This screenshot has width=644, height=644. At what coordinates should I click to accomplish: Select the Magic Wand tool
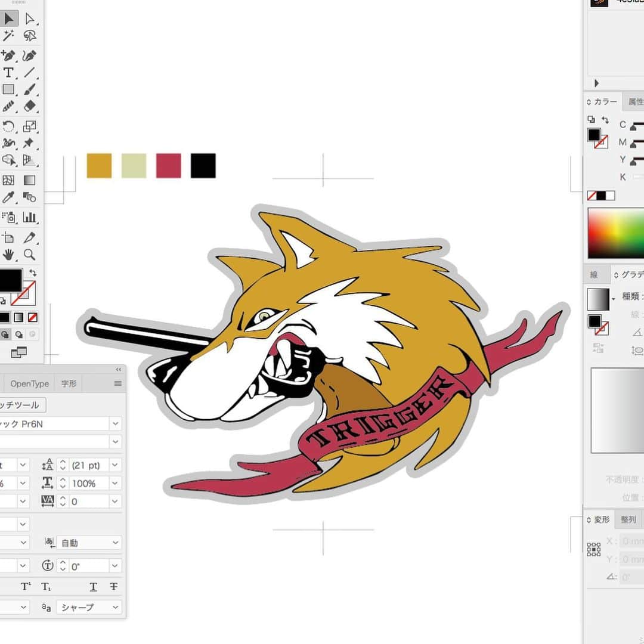[8, 36]
